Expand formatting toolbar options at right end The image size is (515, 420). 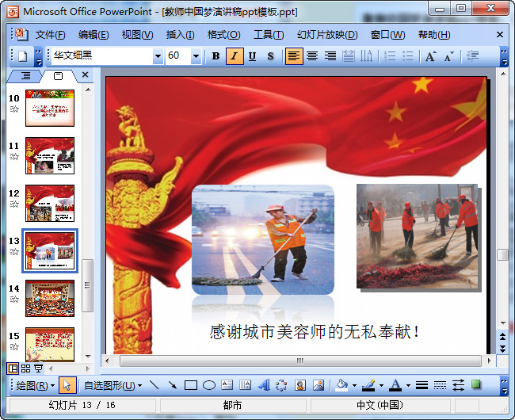click(504, 57)
